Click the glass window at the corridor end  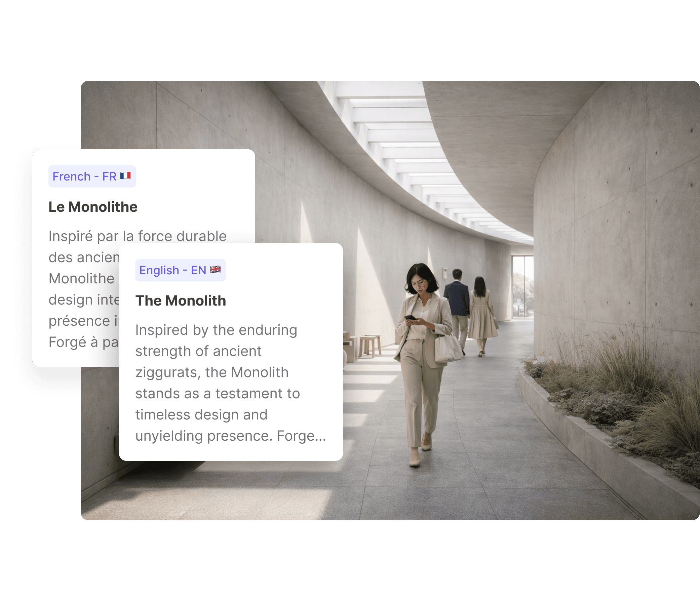(x=522, y=287)
